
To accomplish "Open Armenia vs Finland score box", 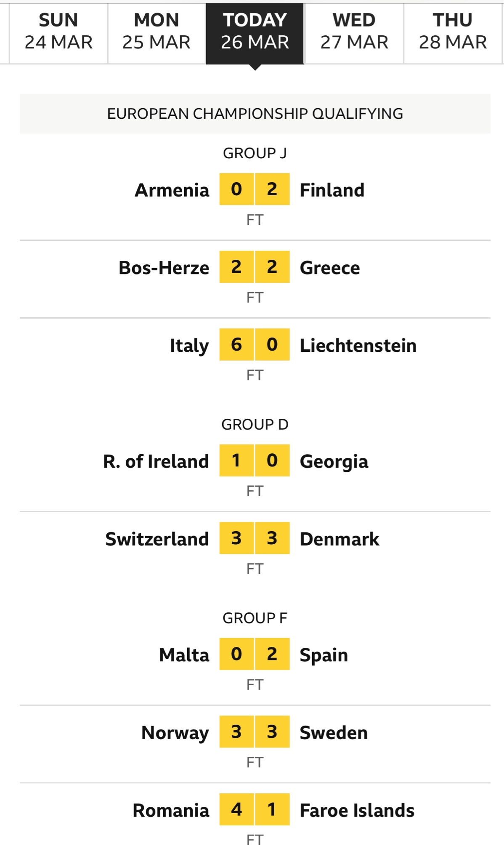I will [x=255, y=189].
